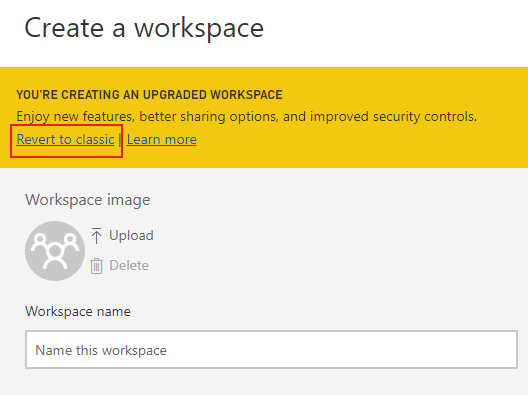Click the Create a workspace heading
This screenshot has width=528, height=395.
(x=144, y=28)
